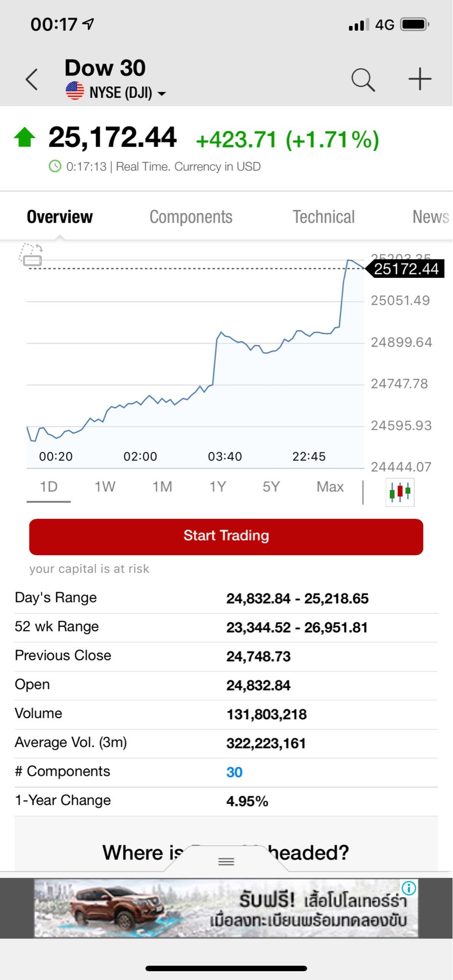This screenshot has width=453, height=980.
Task: Tap the ad info icon
Action: pos(409,887)
